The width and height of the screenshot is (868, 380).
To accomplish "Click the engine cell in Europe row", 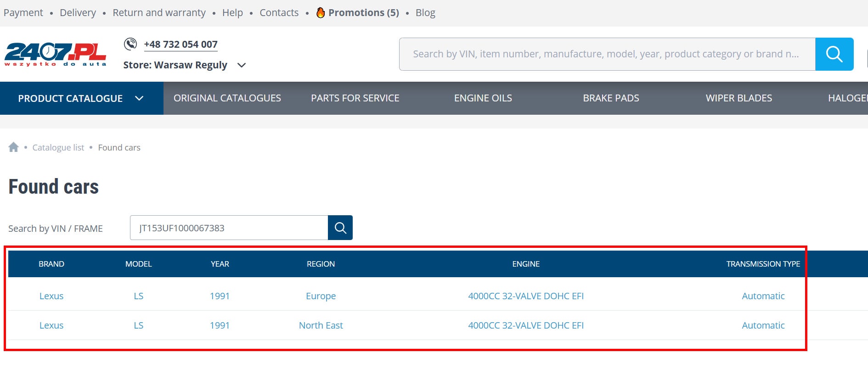I will coord(526,296).
